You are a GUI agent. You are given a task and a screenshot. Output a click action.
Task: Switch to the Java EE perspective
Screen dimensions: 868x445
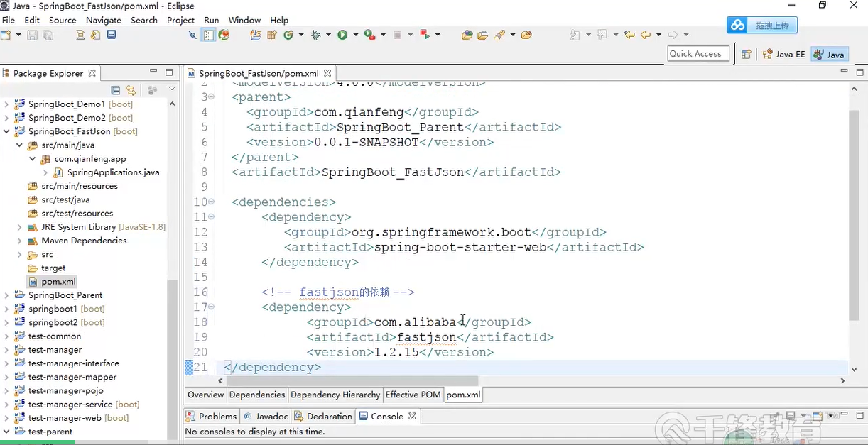(783, 54)
